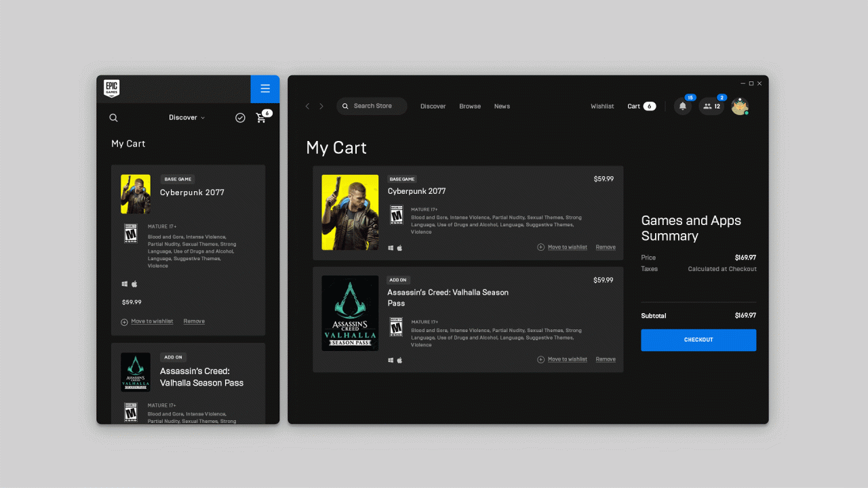Open the Browse tab in desktop navigation
This screenshot has height=488, width=868.
pos(470,106)
